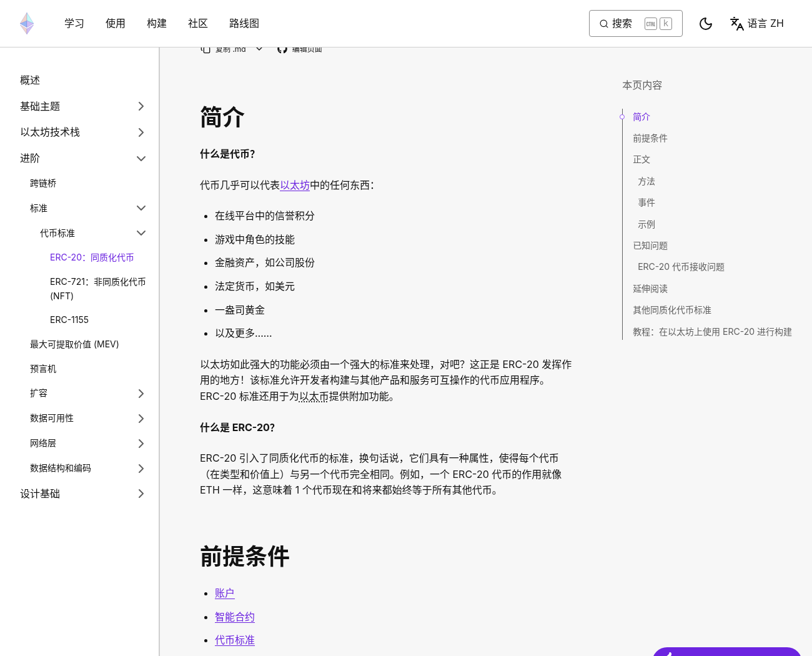Toggle dark mode with the moon icon
This screenshot has height=656, width=812.
(706, 24)
